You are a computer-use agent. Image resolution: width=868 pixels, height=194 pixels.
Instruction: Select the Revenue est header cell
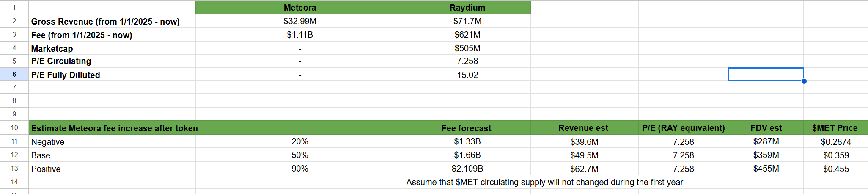583,128
